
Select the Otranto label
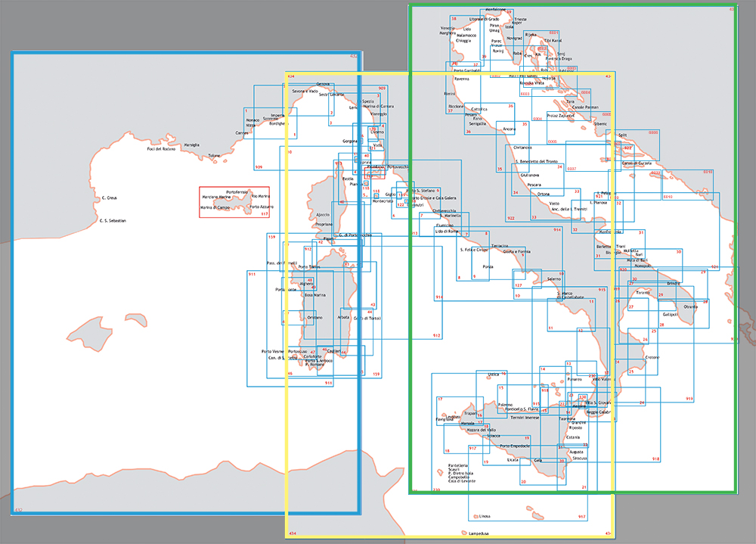coord(690,306)
